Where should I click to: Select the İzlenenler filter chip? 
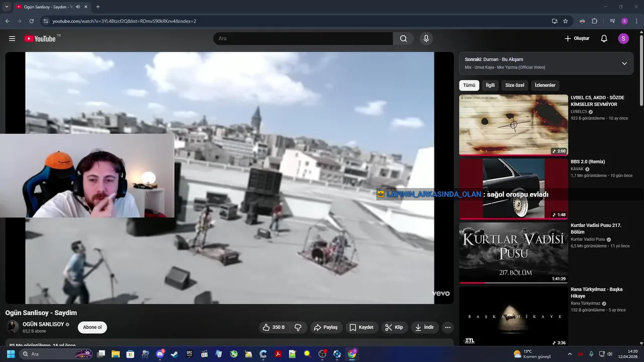(545, 85)
